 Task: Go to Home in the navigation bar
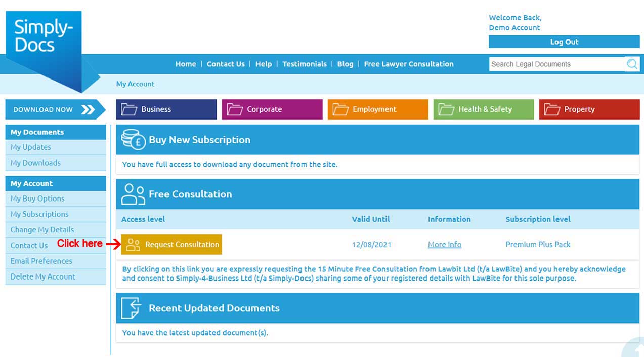[x=186, y=64]
